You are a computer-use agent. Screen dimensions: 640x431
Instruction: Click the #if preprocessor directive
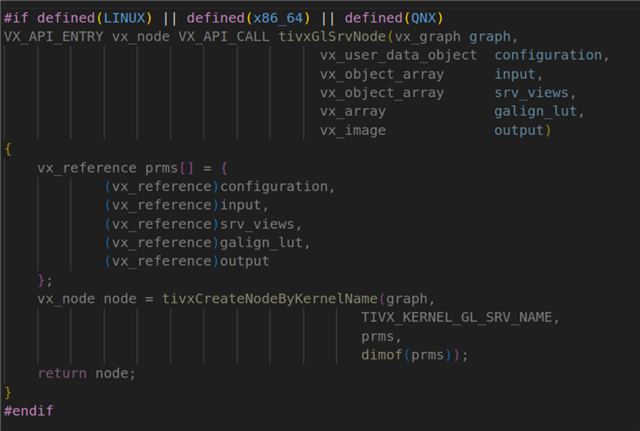pos(16,18)
